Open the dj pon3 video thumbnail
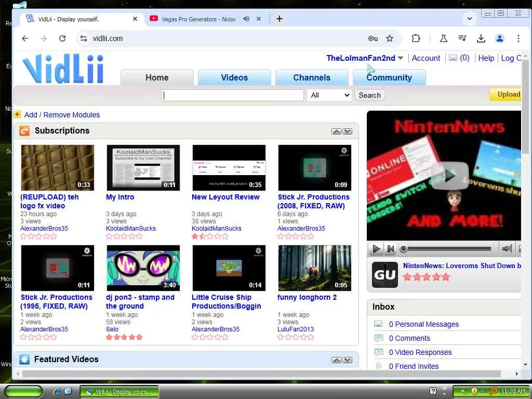 (x=143, y=268)
